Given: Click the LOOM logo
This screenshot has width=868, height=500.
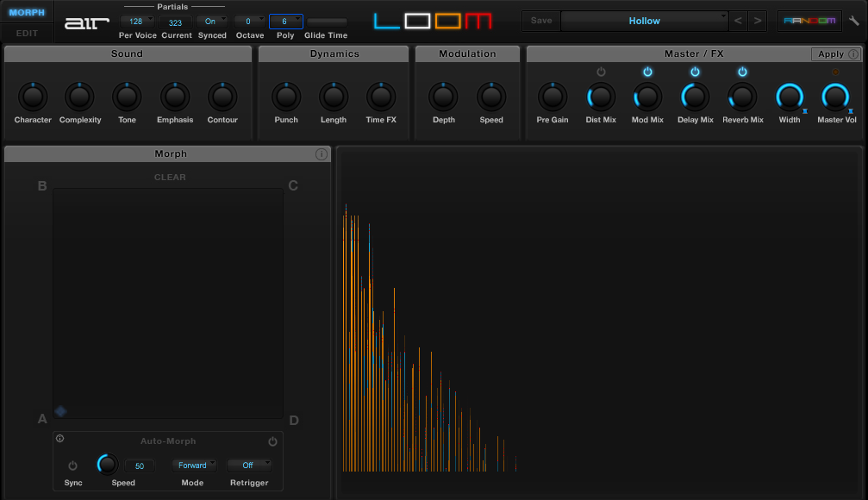Looking at the screenshot, I should click(433, 21).
